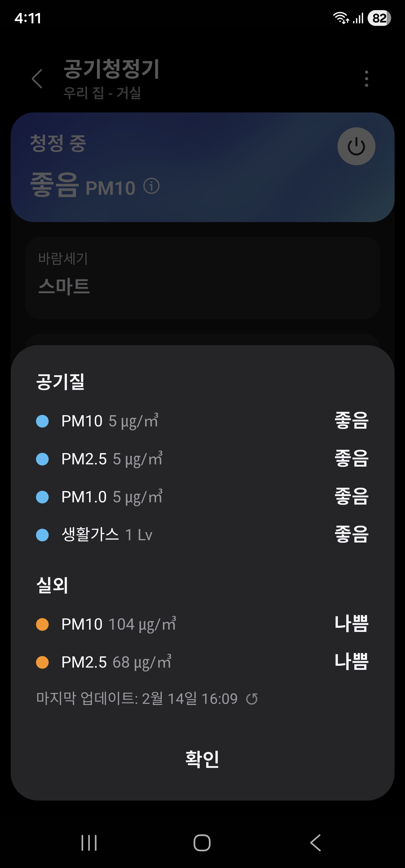The width and height of the screenshot is (405, 868).
Task: Tap the Android recent apps button
Action: [89, 843]
